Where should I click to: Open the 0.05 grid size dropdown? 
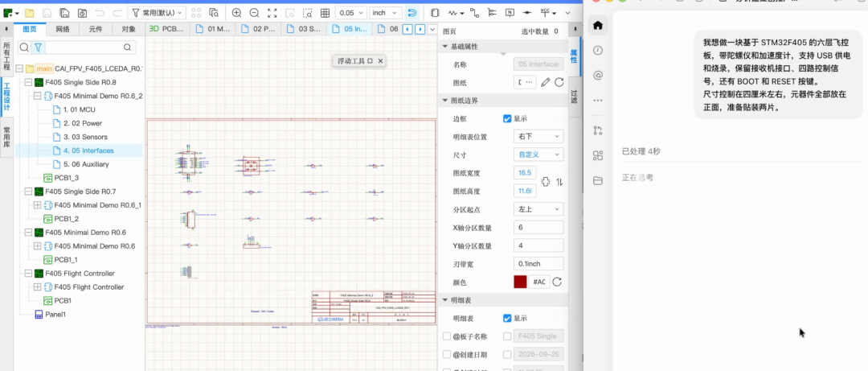(350, 13)
